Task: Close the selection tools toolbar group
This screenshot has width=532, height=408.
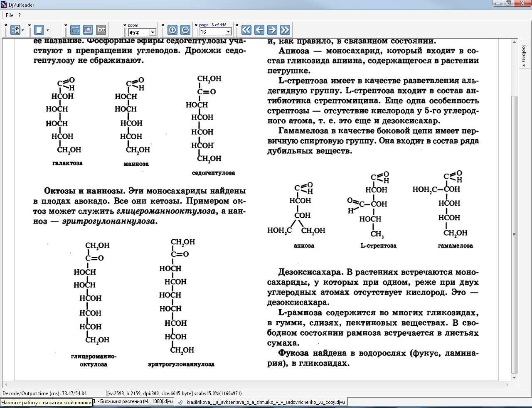Action: click(x=66, y=25)
